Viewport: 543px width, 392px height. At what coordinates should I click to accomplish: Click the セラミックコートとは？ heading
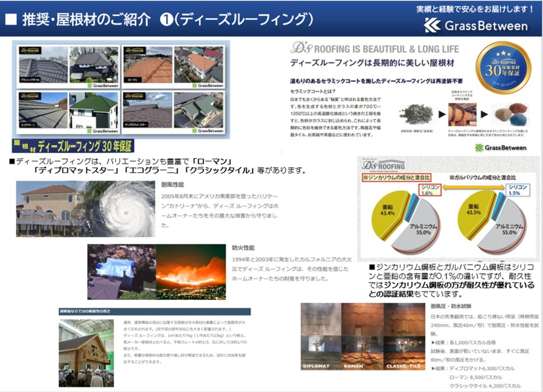click(313, 91)
